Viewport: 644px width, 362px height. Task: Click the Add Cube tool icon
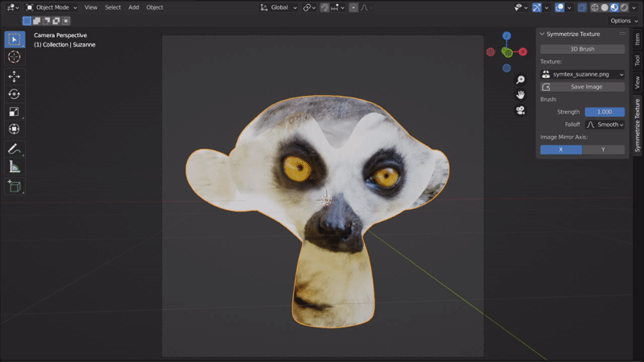(x=14, y=186)
